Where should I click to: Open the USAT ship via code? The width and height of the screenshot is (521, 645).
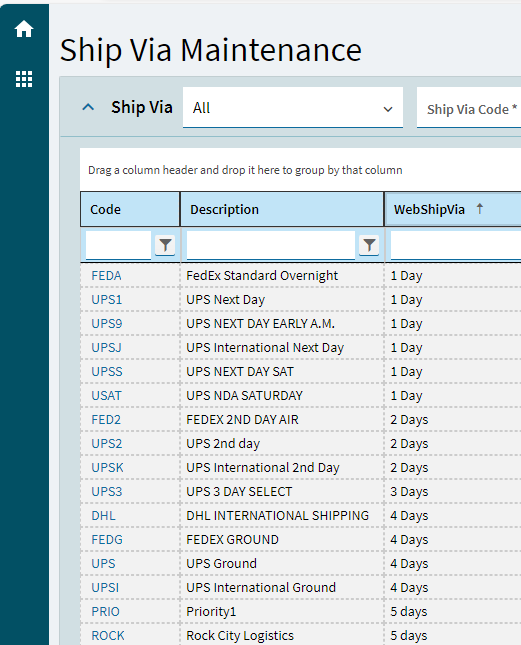[x=107, y=396]
